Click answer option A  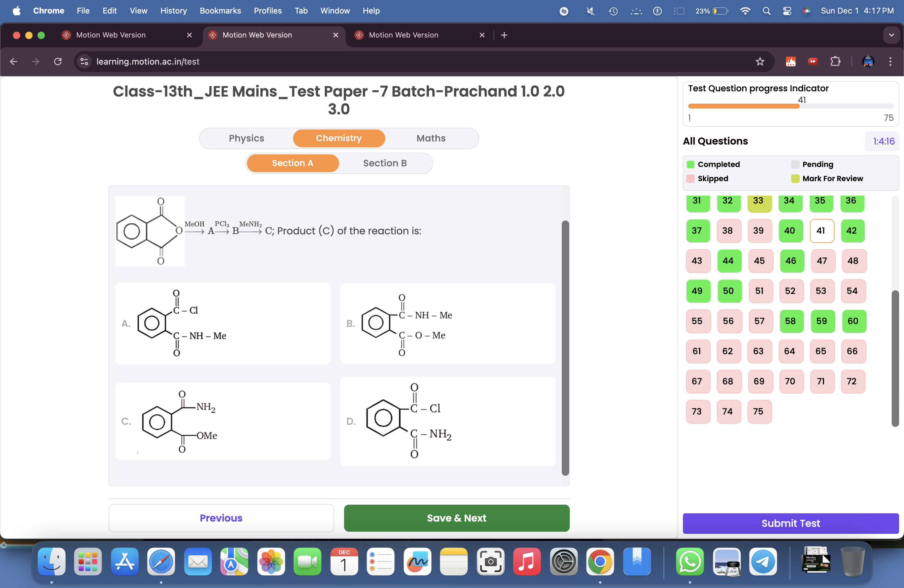[x=222, y=322]
